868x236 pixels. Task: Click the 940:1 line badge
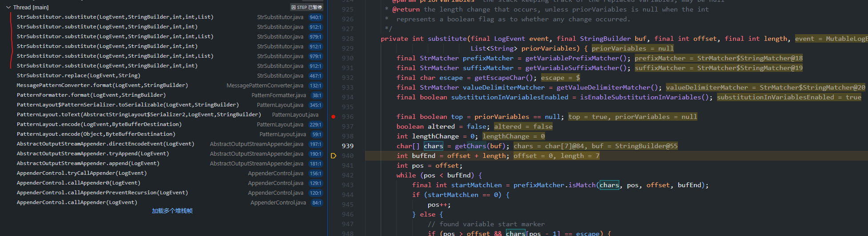pos(315,17)
